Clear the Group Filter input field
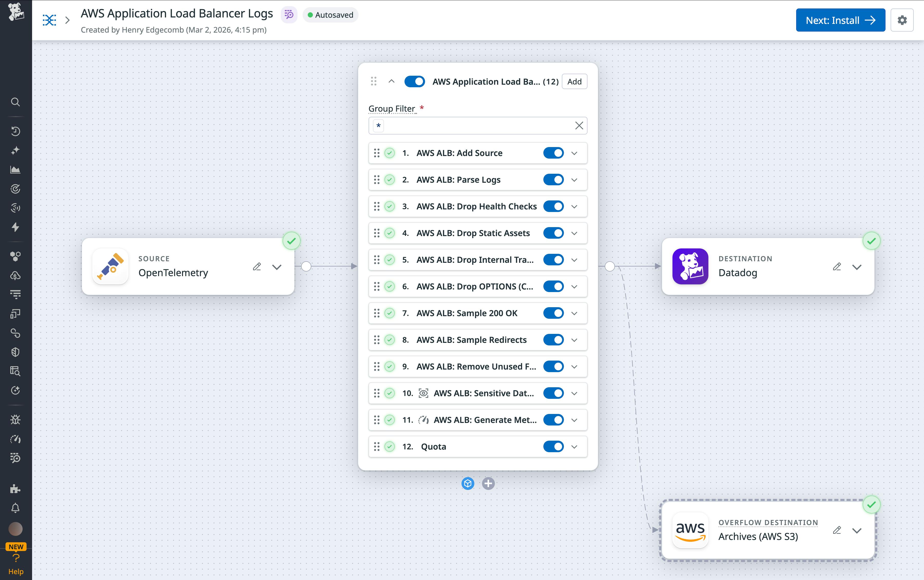Viewport: 924px width, 580px height. click(579, 125)
